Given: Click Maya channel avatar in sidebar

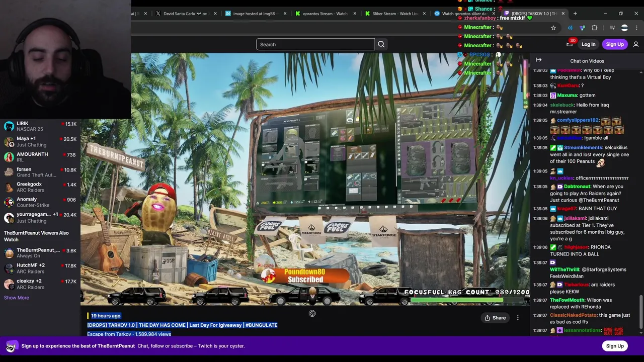Looking at the screenshot, I should point(9,141).
